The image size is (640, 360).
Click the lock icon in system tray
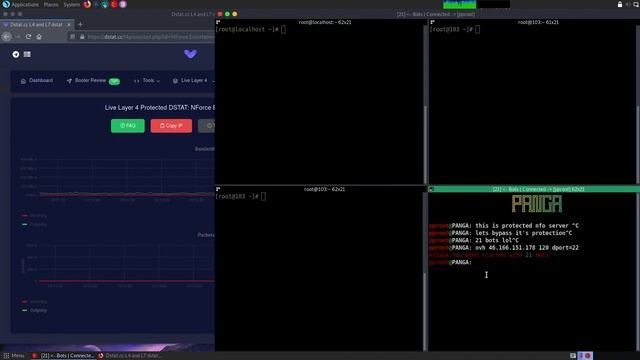coord(620,4)
